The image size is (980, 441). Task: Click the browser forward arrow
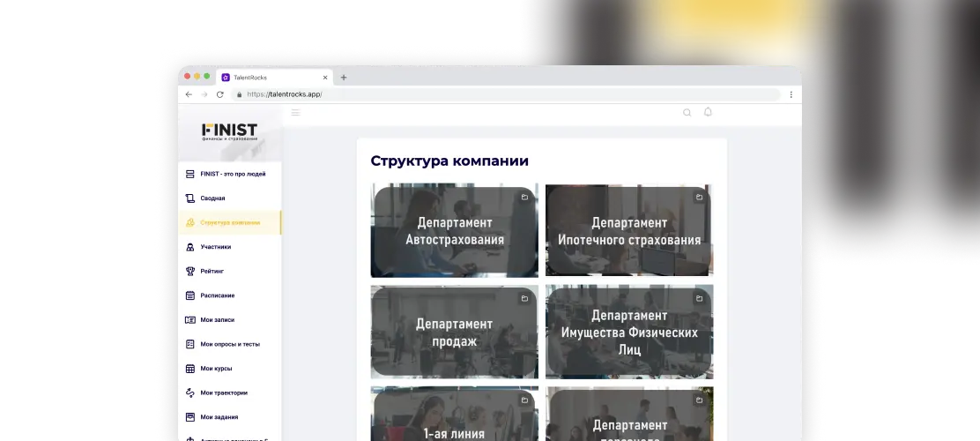coord(204,94)
